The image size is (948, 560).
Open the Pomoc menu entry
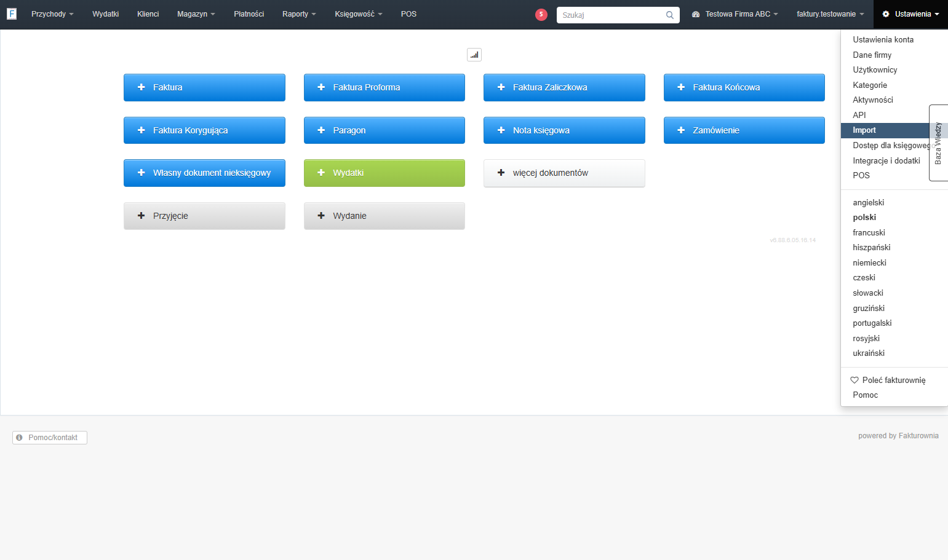click(865, 395)
